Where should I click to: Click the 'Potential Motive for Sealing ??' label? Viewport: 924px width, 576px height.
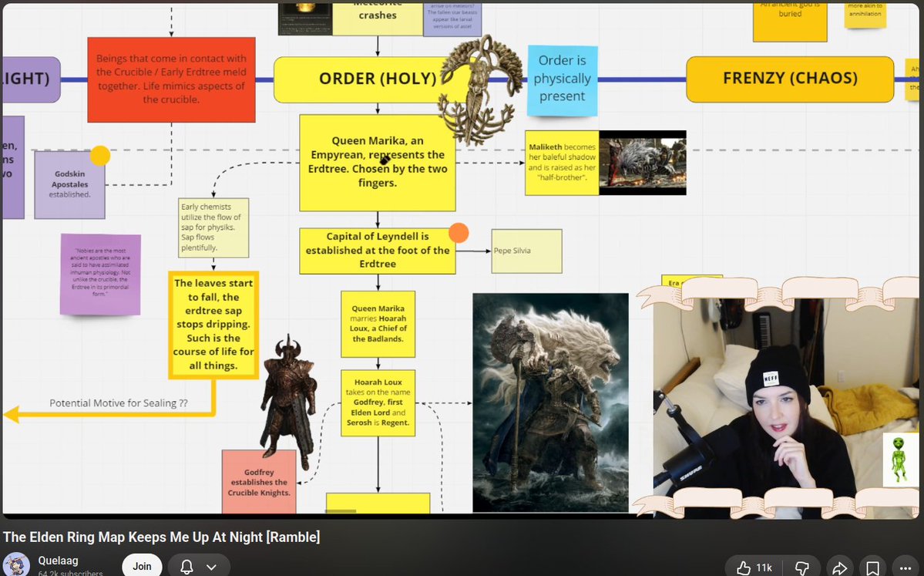119,403
